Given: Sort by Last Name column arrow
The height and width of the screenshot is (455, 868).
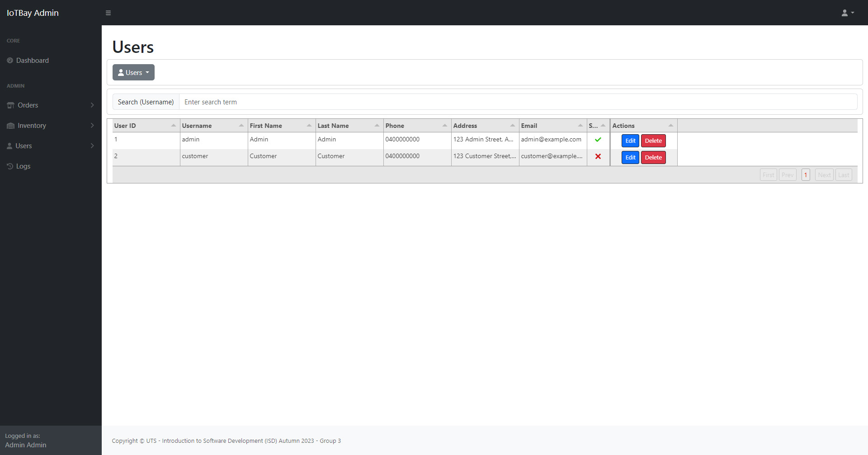Looking at the screenshot, I should (x=377, y=126).
